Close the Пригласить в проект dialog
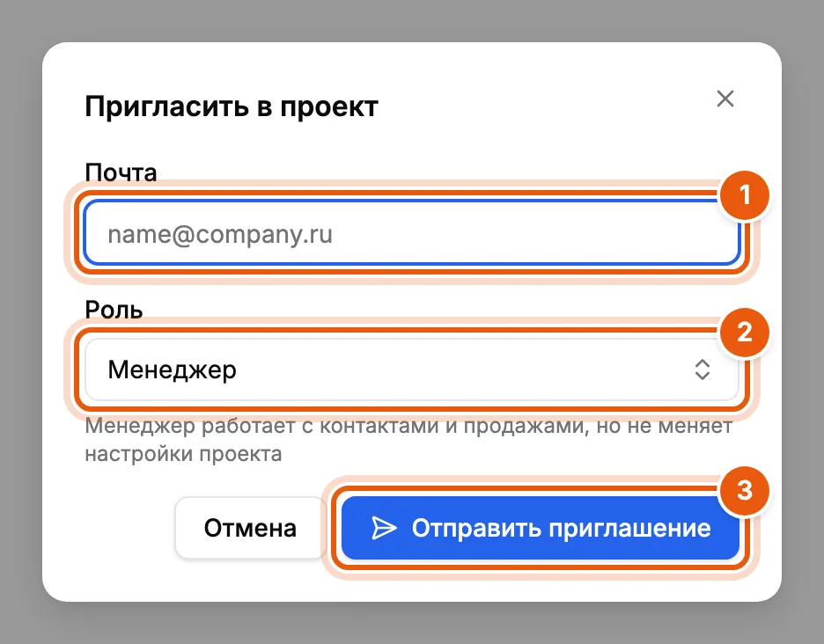This screenshot has height=644, width=824. click(x=725, y=99)
